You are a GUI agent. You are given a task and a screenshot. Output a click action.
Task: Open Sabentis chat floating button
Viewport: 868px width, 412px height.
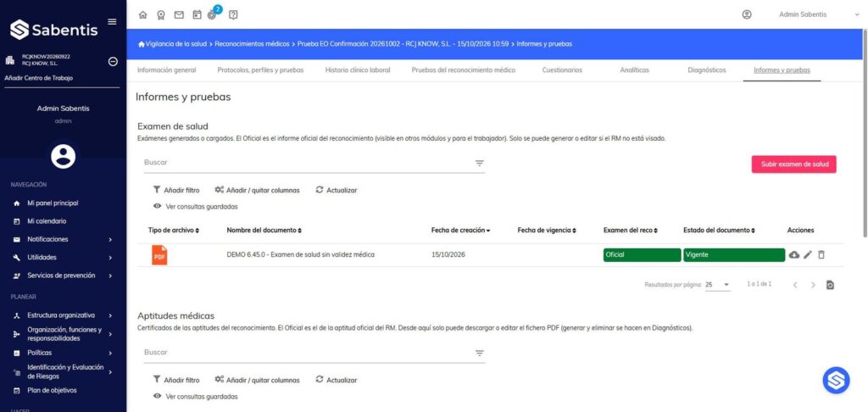pyautogui.click(x=836, y=381)
